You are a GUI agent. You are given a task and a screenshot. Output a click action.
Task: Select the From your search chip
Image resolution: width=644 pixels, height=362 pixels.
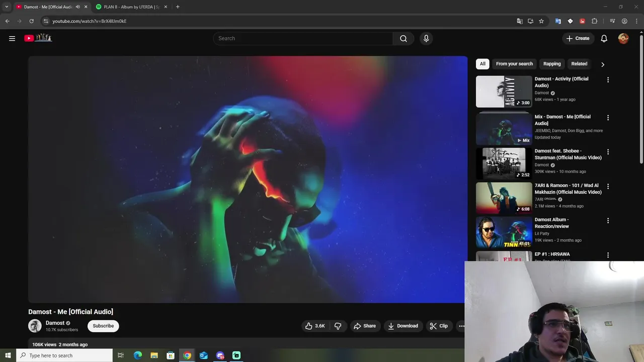pos(514,64)
